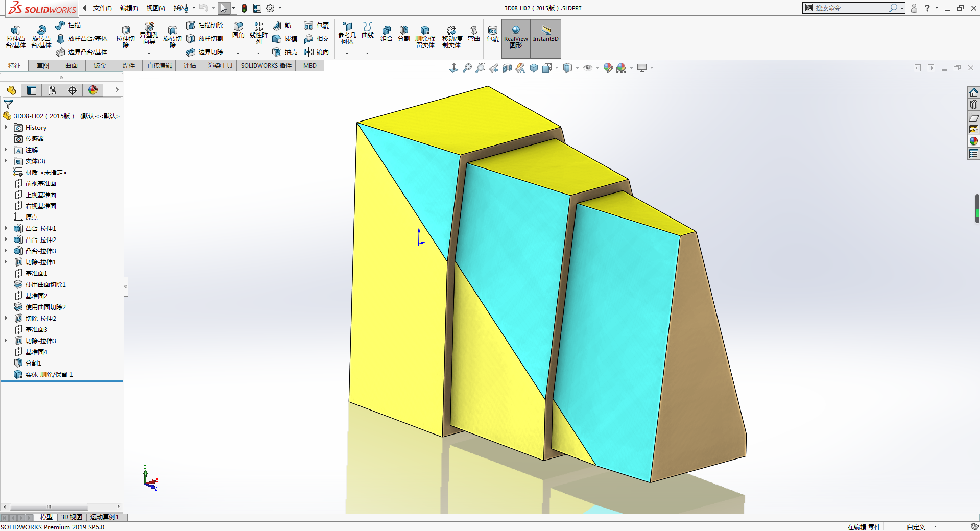The image size is (980, 531).
Task: Select the Combine (组合) tool
Action: point(387,33)
